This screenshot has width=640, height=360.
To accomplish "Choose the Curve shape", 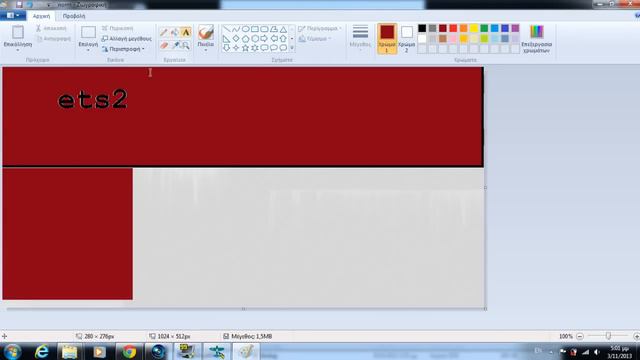I will click(x=236, y=29).
